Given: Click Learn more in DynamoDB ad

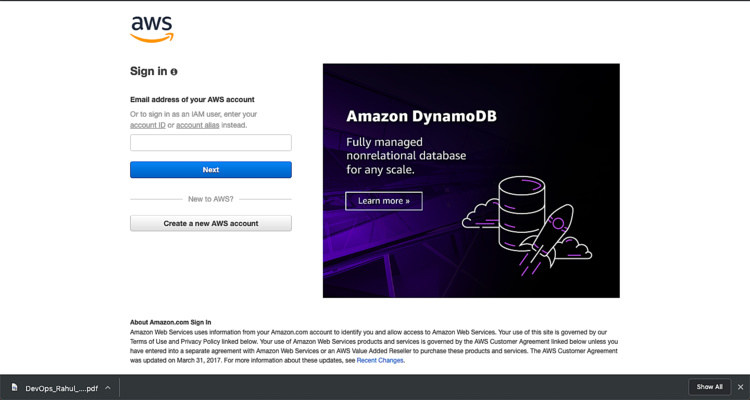Looking at the screenshot, I should [x=383, y=201].
